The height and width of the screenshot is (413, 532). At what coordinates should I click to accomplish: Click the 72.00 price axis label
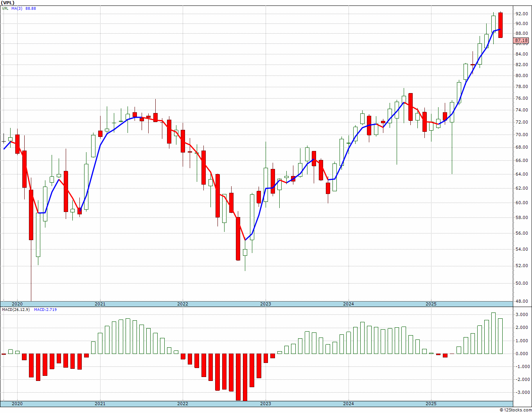pos(521,122)
